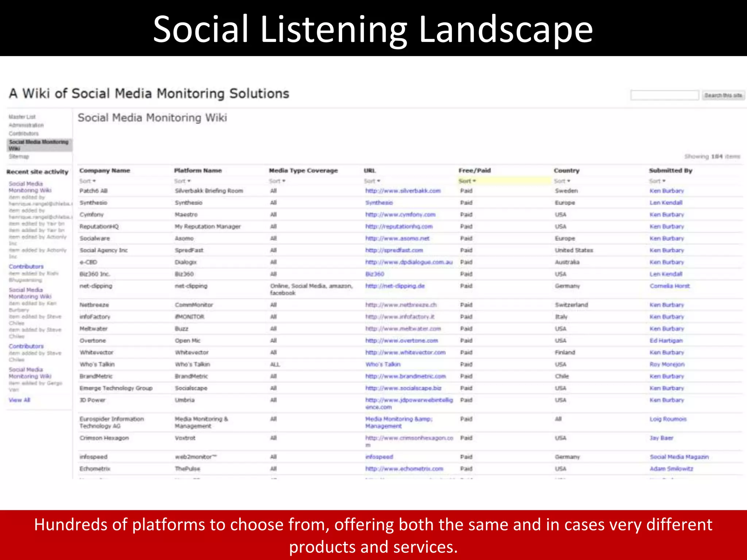Open the spredfast.com URL link

(x=394, y=250)
